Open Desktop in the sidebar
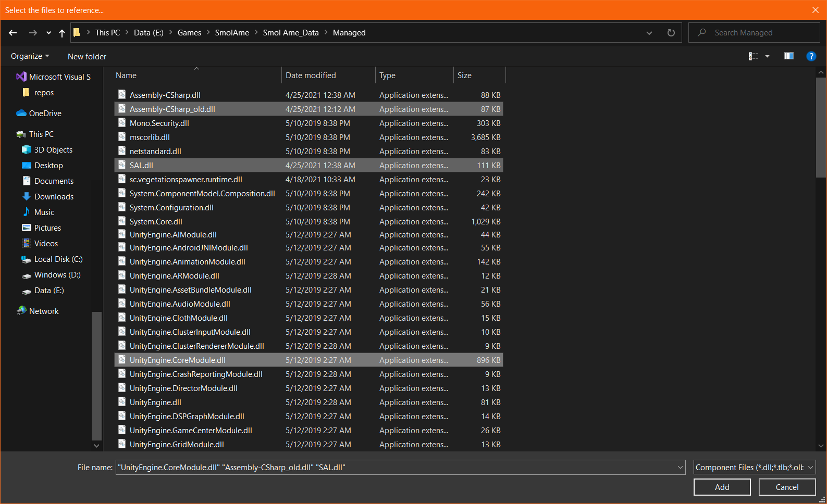Viewport: 827px width, 504px height. pos(43,165)
